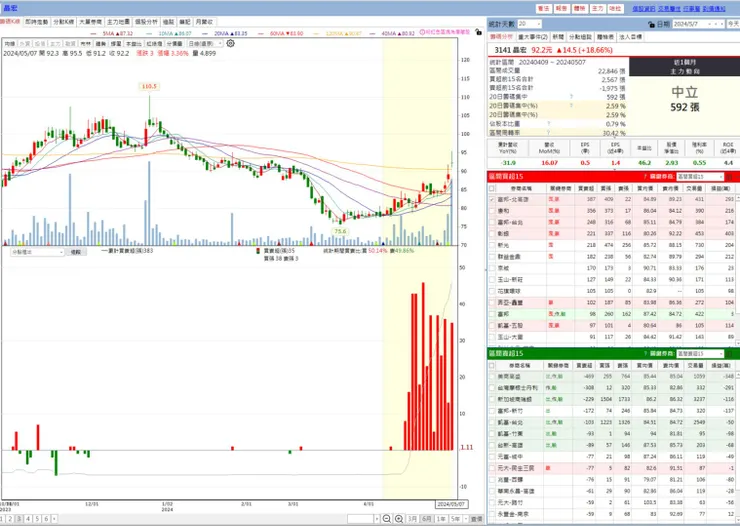Open the chart settings gear icon

[230, 43]
